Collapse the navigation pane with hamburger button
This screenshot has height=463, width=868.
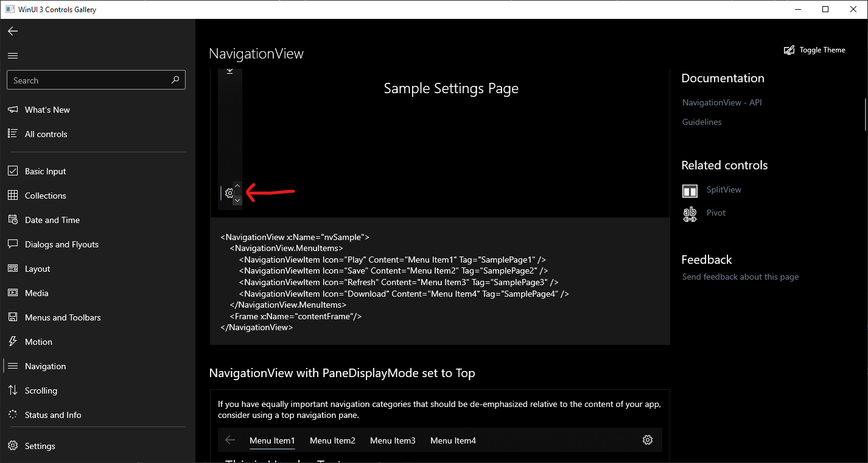pos(12,55)
